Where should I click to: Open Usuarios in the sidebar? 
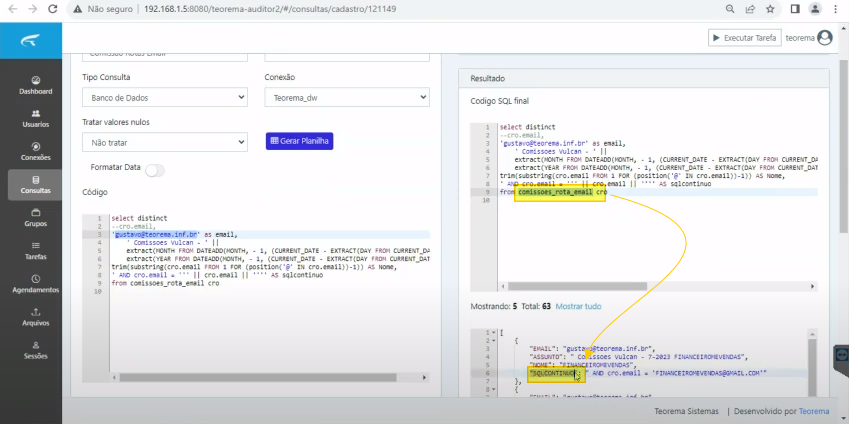pyautogui.click(x=36, y=119)
